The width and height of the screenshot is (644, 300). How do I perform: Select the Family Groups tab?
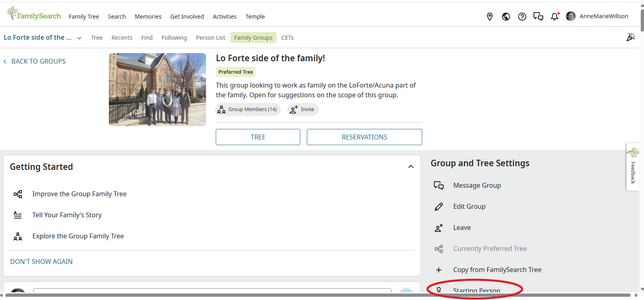pos(253,38)
